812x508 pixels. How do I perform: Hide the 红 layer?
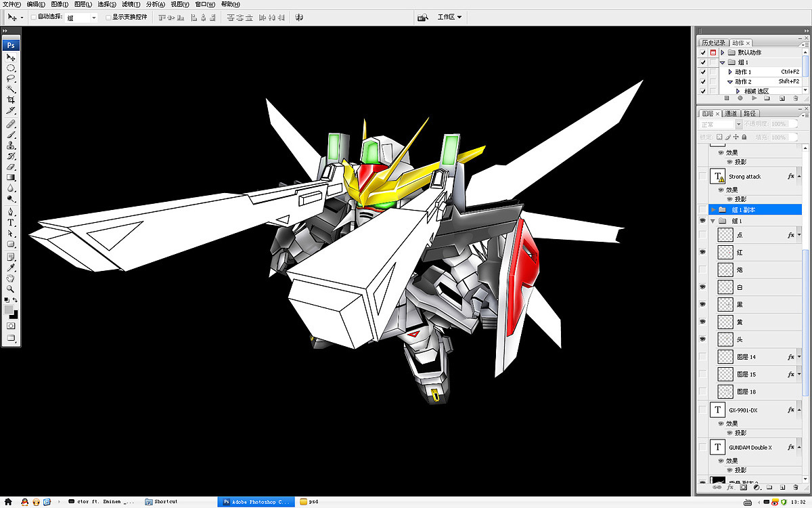pyautogui.click(x=702, y=251)
